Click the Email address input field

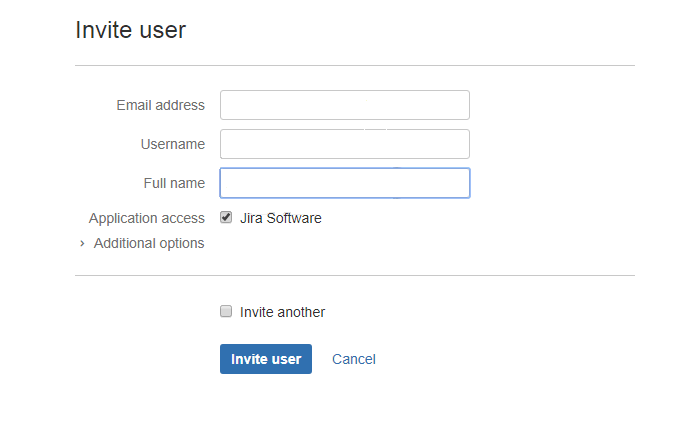pyautogui.click(x=344, y=105)
